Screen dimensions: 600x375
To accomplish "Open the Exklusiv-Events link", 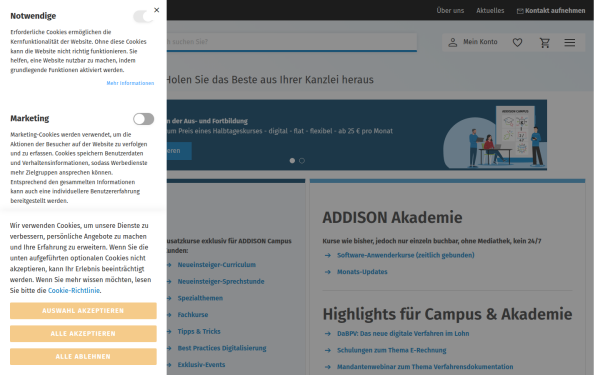I will (201, 365).
